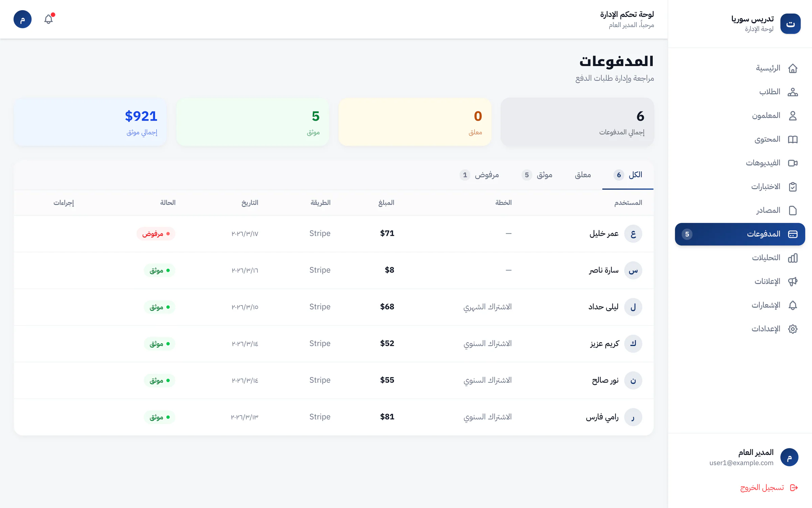
Task: Open الإعدادات gear icon
Action: pos(793,329)
